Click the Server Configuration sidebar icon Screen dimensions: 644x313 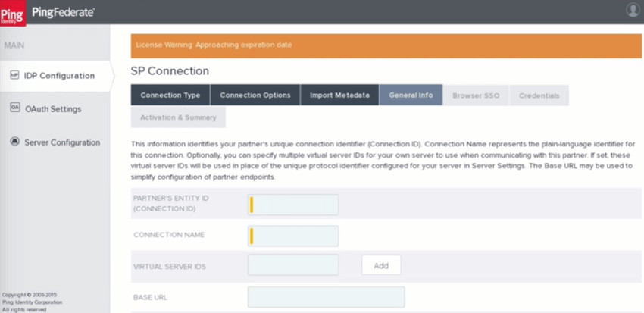click(14, 142)
